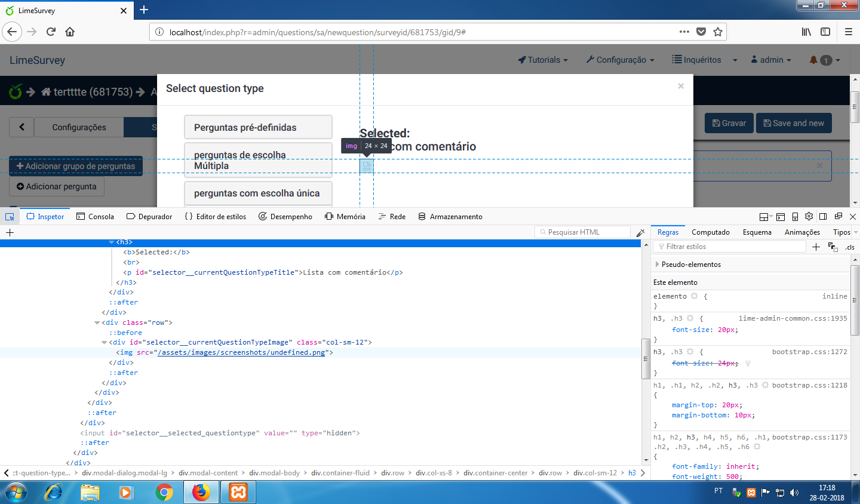Expand the Pseudo-elementos section
The image size is (860, 504).
pos(658,265)
